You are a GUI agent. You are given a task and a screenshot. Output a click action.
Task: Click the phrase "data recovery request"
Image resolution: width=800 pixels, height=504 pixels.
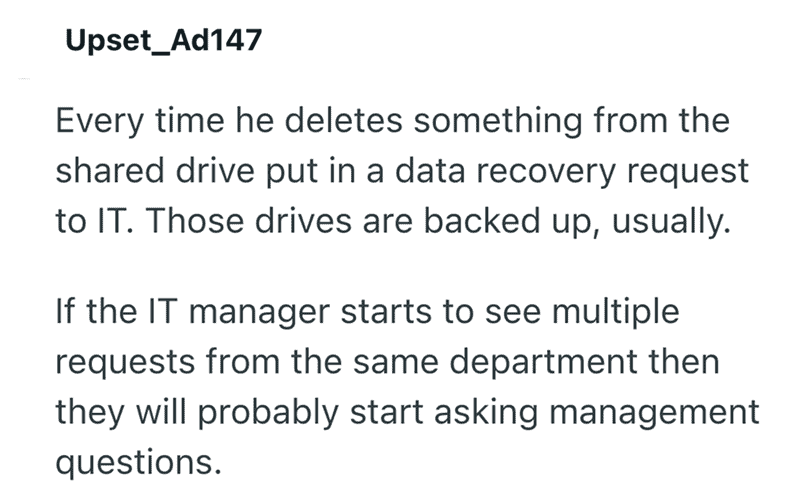tap(571, 172)
